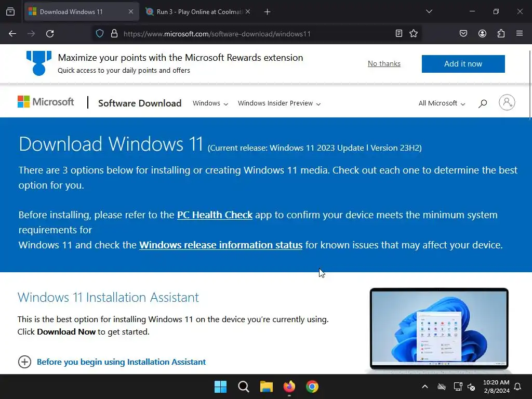The image size is (532, 399).
Task: Open Firefox View icon in tab bar
Action: pyautogui.click(x=10, y=12)
